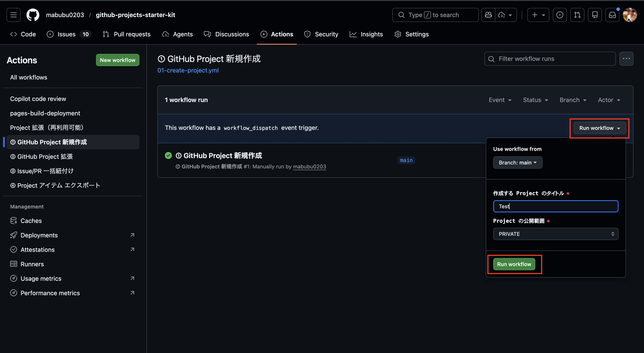Open Caches management page
This screenshot has width=644, height=353.
(73, 221)
